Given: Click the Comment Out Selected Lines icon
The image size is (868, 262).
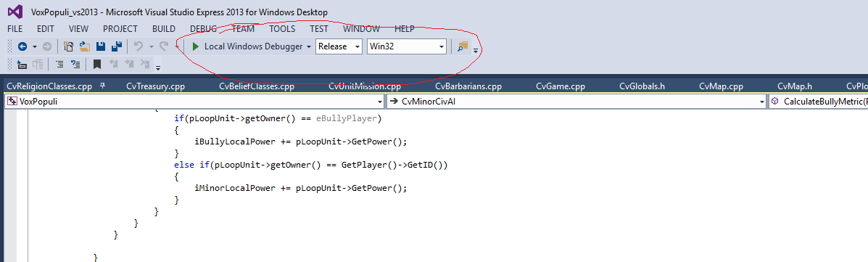Looking at the screenshot, I should pos(59,65).
